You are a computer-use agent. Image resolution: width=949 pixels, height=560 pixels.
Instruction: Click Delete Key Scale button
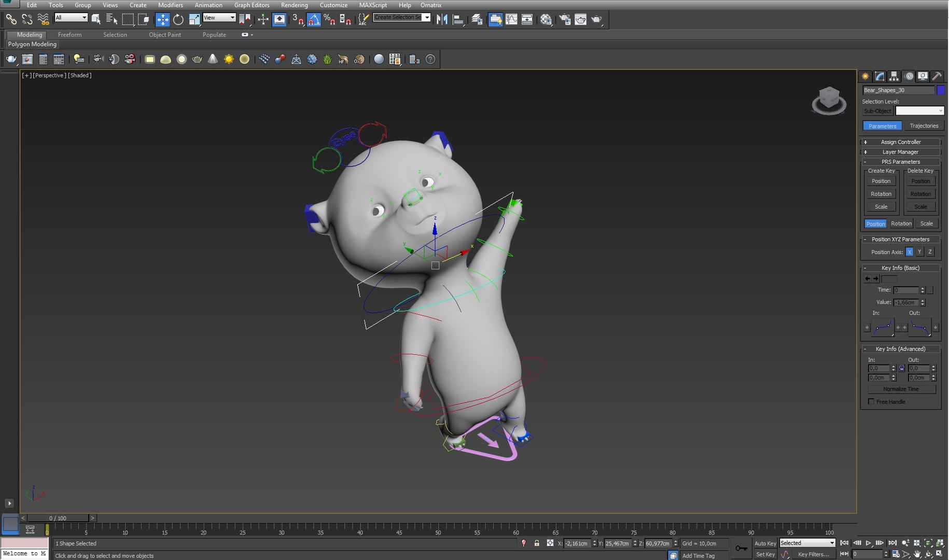920,206
